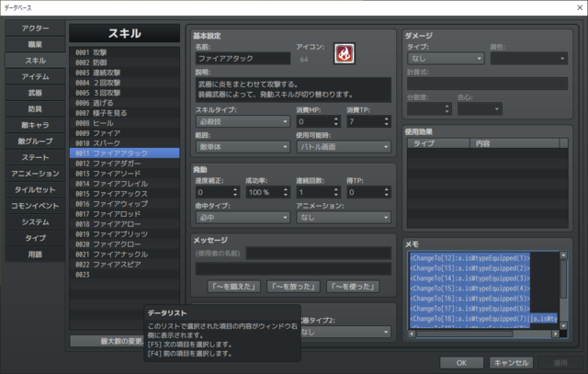
Task: Open the スキルタイプ dropdown
Action: (x=243, y=121)
